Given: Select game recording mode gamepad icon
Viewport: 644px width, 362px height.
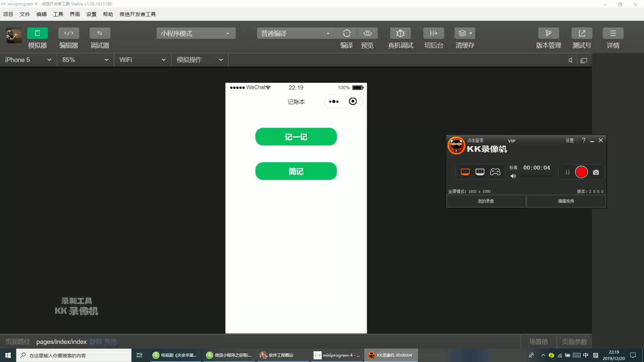Looking at the screenshot, I should (495, 172).
